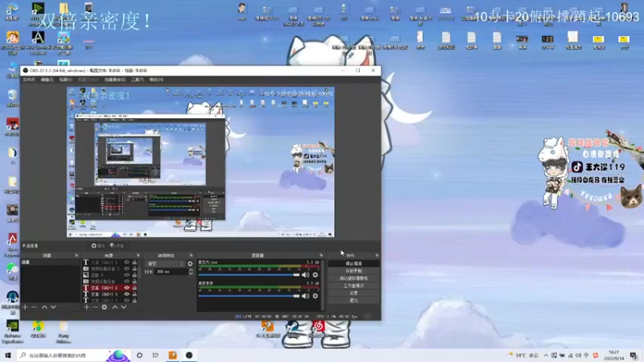The width and height of the screenshot is (644, 362).
Task: Open OBS 设置 settings button
Action: (x=353, y=293)
